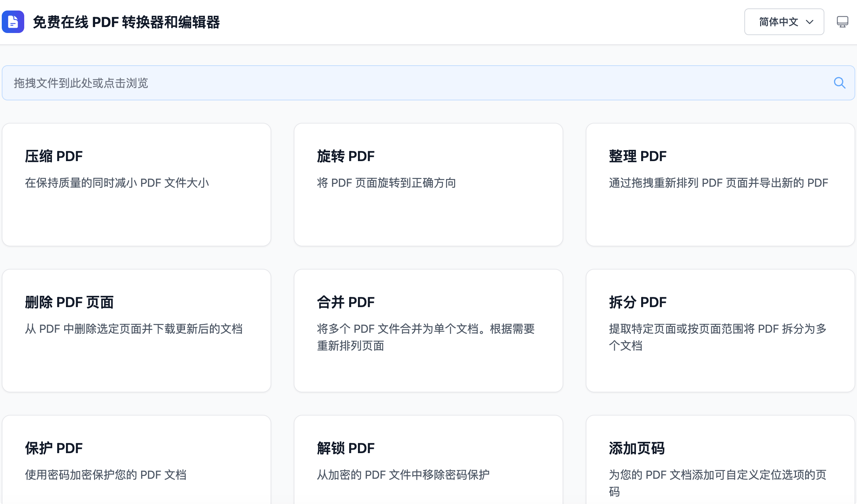Click the 压缩 PDF card description text
Screen dimensions: 857x504
click(117, 183)
